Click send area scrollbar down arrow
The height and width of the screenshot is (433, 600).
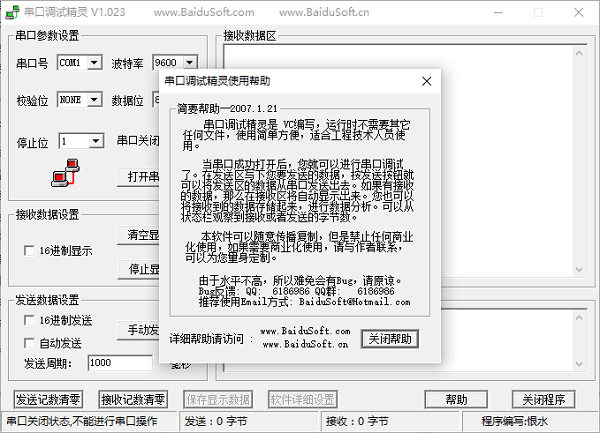point(579,364)
